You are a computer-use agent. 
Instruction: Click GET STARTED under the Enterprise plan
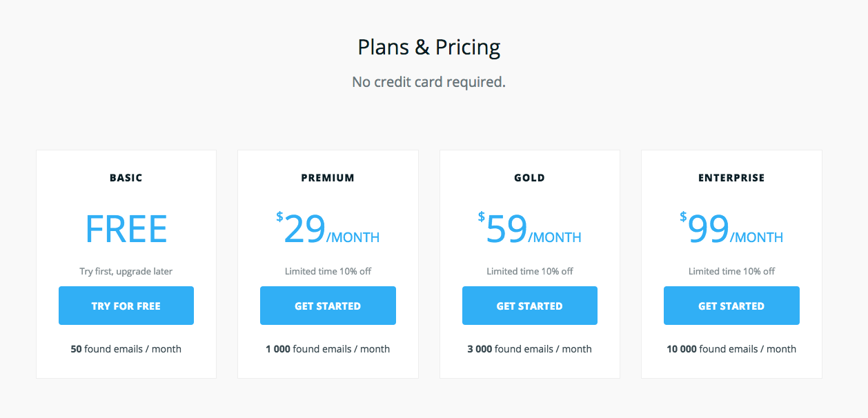coord(731,305)
